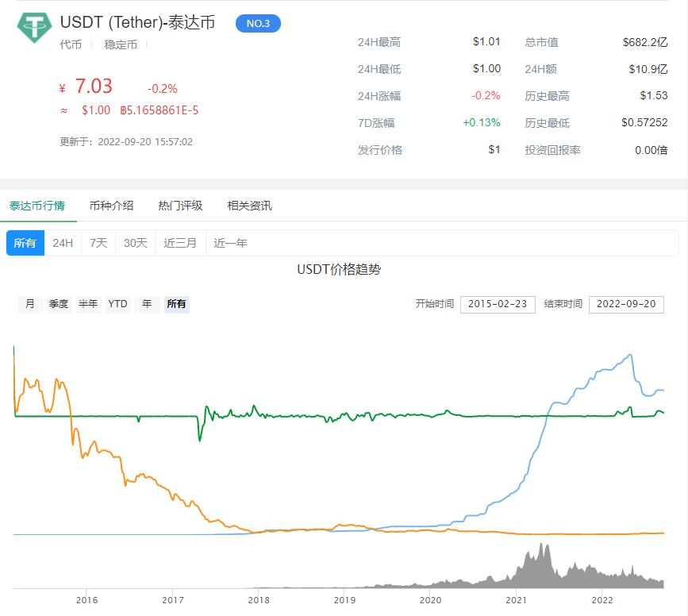
Task: Click the NO.3 ranking badge
Action: [x=258, y=24]
